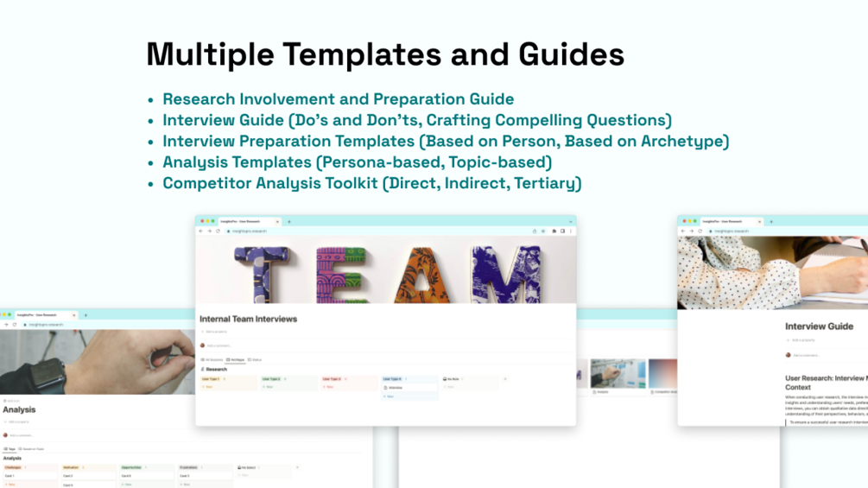Click the Challenges column label
Screen dimensions: 868x488
(x=13, y=467)
